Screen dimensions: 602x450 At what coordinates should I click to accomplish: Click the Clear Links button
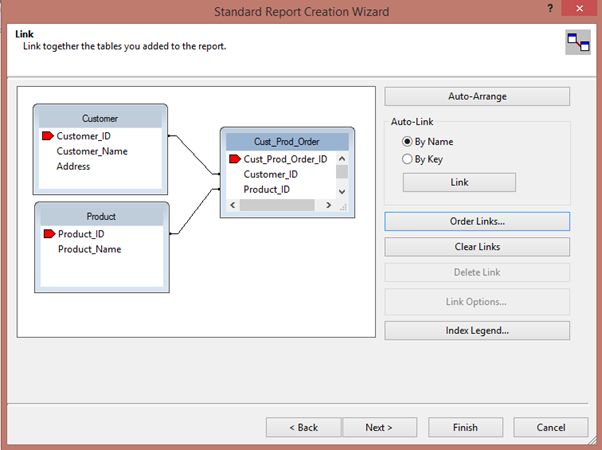pyautogui.click(x=477, y=247)
